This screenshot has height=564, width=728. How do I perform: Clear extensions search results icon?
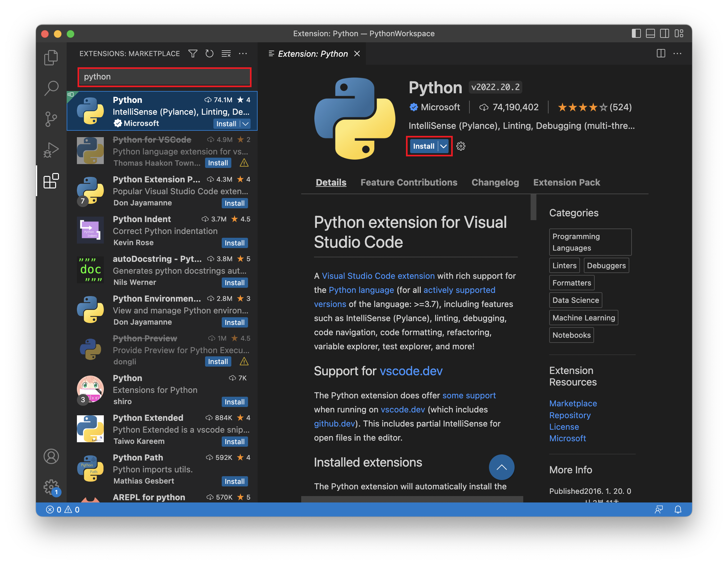coord(226,54)
